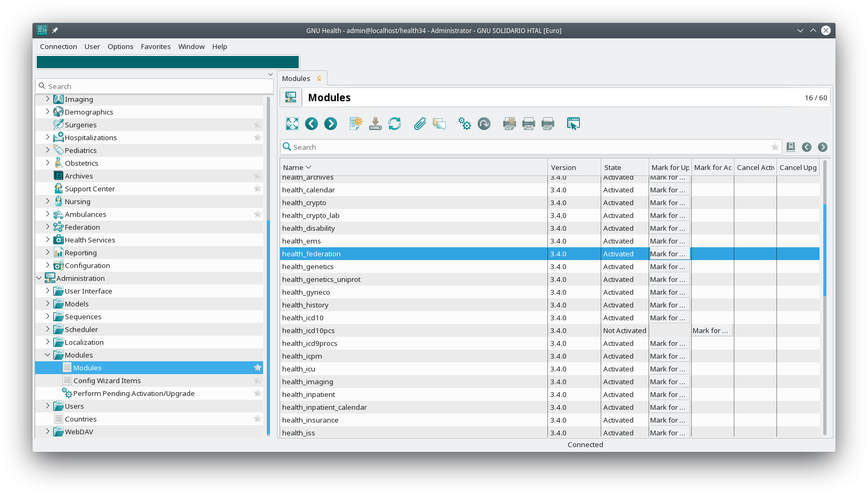Click the Perform Pending Activation/Upgrade gear icon

tap(67, 393)
